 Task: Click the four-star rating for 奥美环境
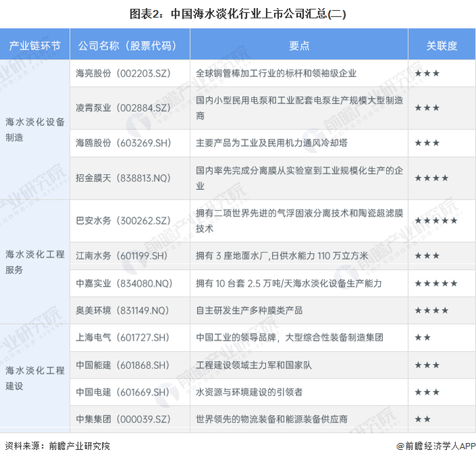431,310
